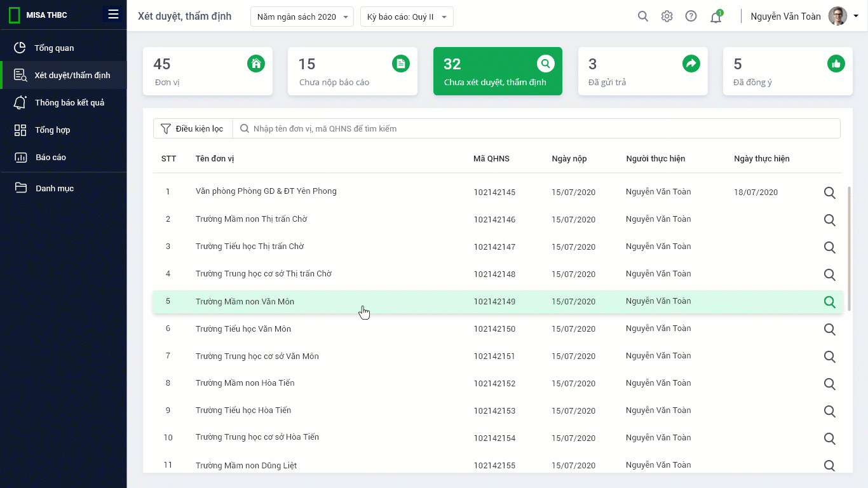Click the user avatar photo
This screenshot has height=488, width=868.
tap(837, 17)
